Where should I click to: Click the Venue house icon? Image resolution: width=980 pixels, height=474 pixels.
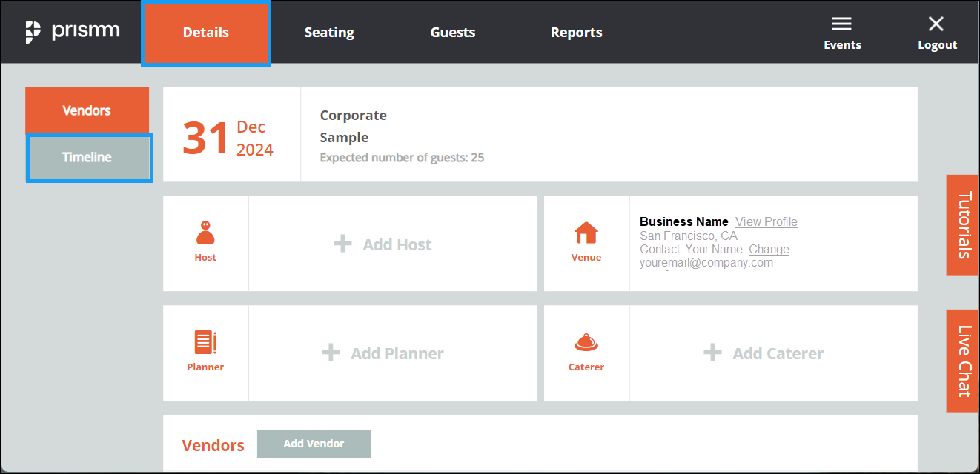[x=586, y=233]
